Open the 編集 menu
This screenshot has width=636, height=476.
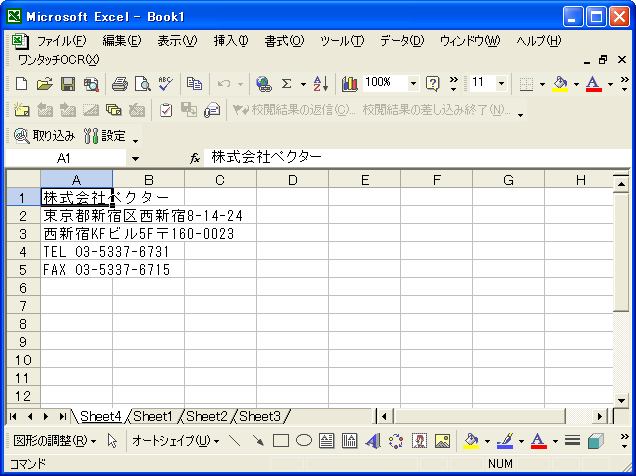coord(122,41)
